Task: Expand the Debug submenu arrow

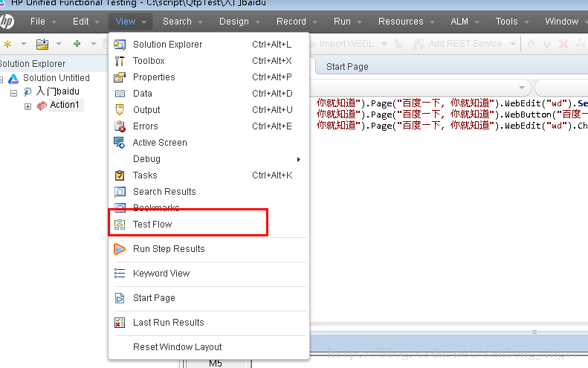Action: (x=299, y=159)
